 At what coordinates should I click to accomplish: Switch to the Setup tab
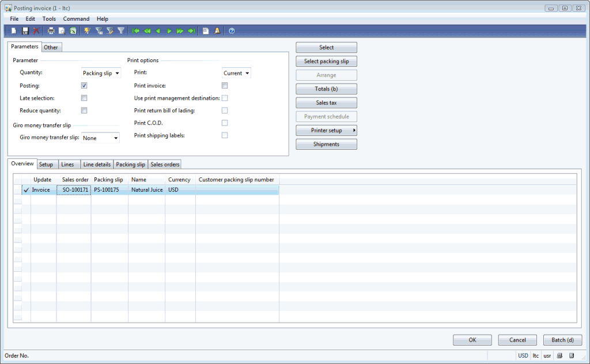pos(46,165)
